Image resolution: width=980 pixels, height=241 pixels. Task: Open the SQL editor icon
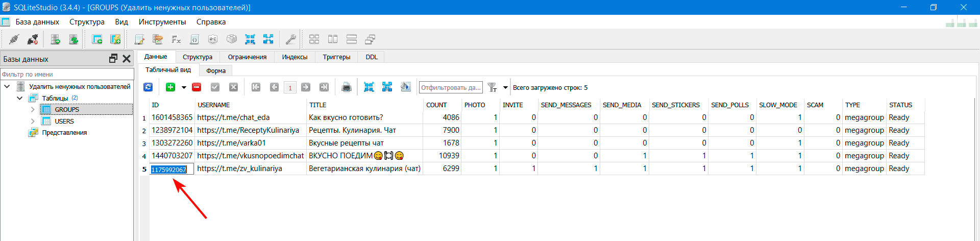coord(139,39)
